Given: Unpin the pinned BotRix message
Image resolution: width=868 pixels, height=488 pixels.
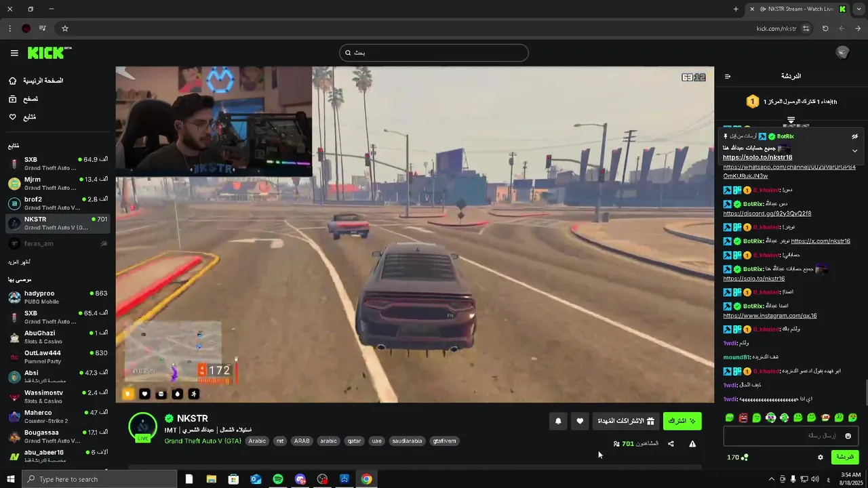Looking at the screenshot, I should (854, 136).
